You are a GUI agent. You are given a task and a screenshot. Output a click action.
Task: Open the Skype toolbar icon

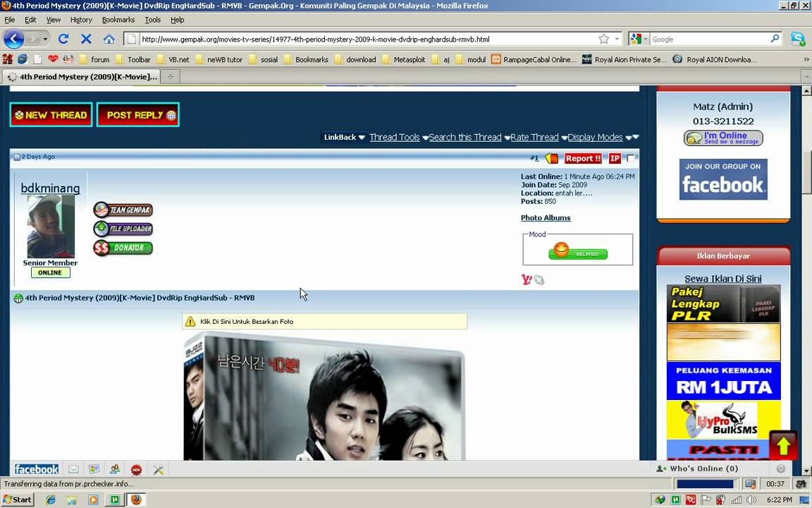[797, 39]
